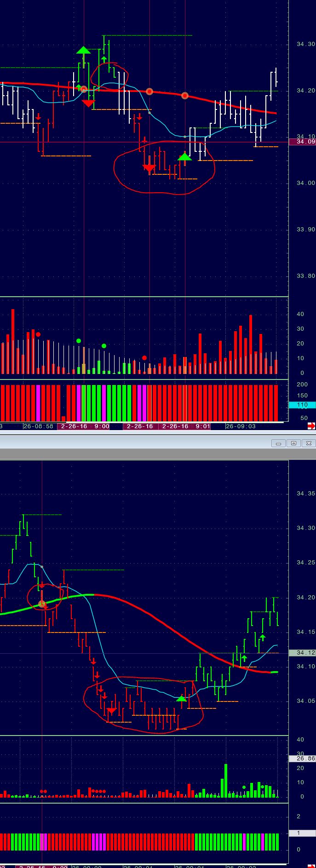The image size is (316, 868).
Task: Select the large red sell arrow in the circled area of the lower chart
Action: (x=111, y=711)
